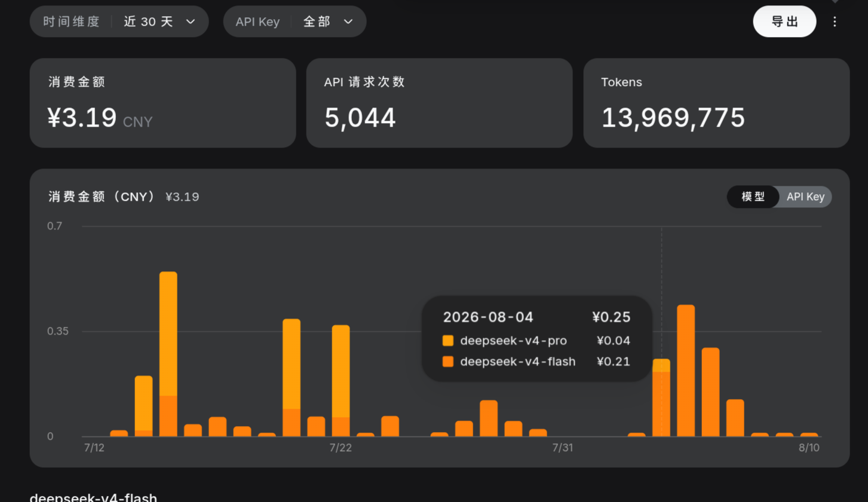Click the 消费金额（CNY）chart title
The image size is (868, 502).
tap(102, 197)
